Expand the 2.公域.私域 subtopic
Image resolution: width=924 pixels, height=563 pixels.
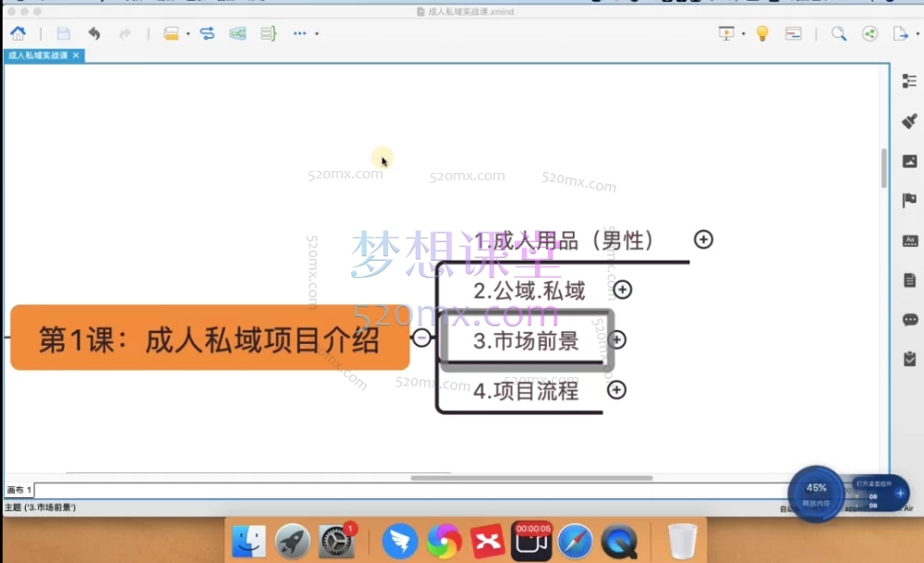pos(623,289)
